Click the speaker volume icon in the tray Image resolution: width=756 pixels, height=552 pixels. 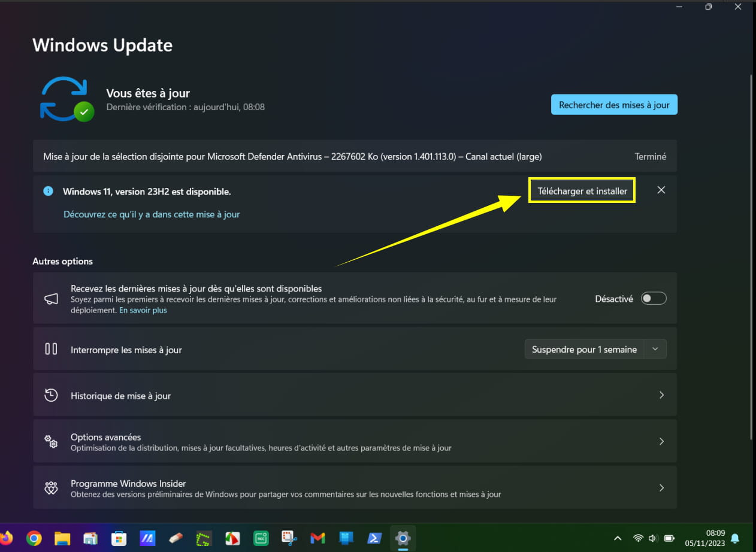click(x=654, y=538)
